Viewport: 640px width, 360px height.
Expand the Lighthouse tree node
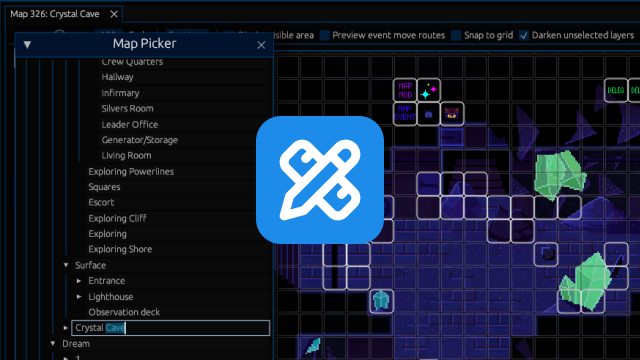pyautogui.click(x=79, y=297)
